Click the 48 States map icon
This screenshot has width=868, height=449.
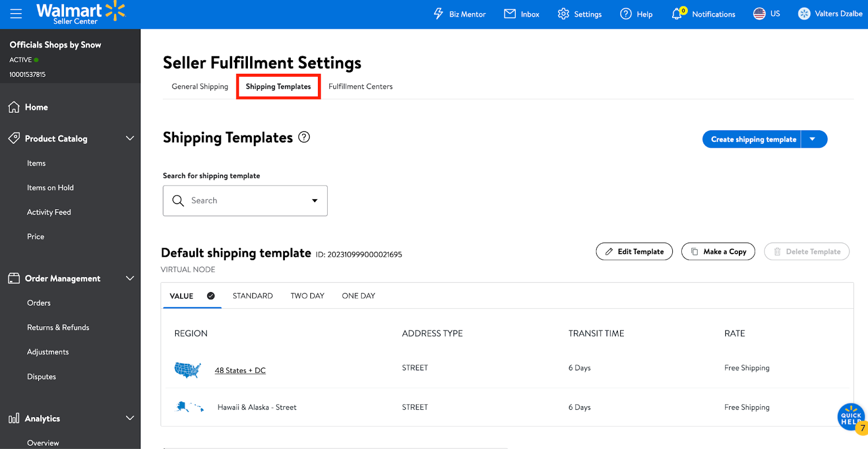click(x=188, y=370)
